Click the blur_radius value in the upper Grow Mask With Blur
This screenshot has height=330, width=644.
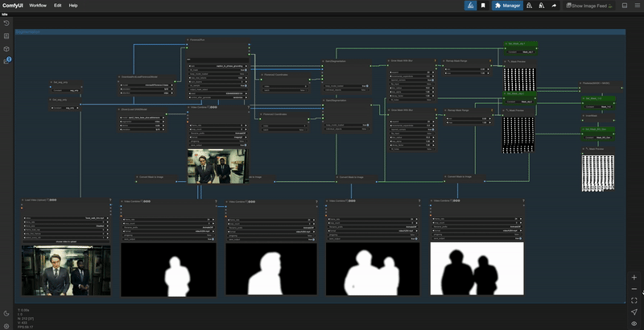412,88
